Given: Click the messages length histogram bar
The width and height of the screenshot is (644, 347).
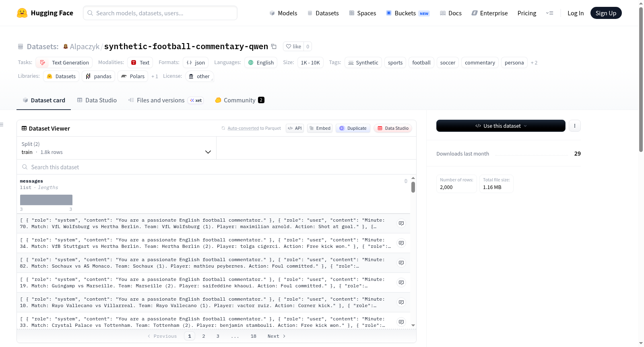Looking at the screenshot, I should 46,200.
